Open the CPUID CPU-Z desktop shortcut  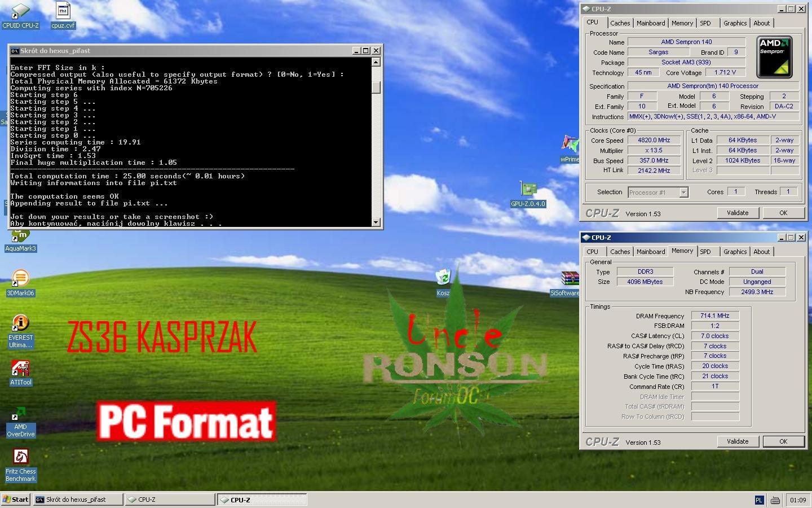(x=20, y=15)
